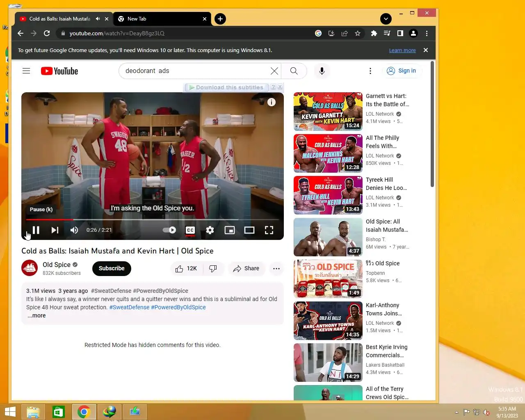Open Topbenn Old Spice review thumbnail
The image size is (525, 420).
click(328, 279)
